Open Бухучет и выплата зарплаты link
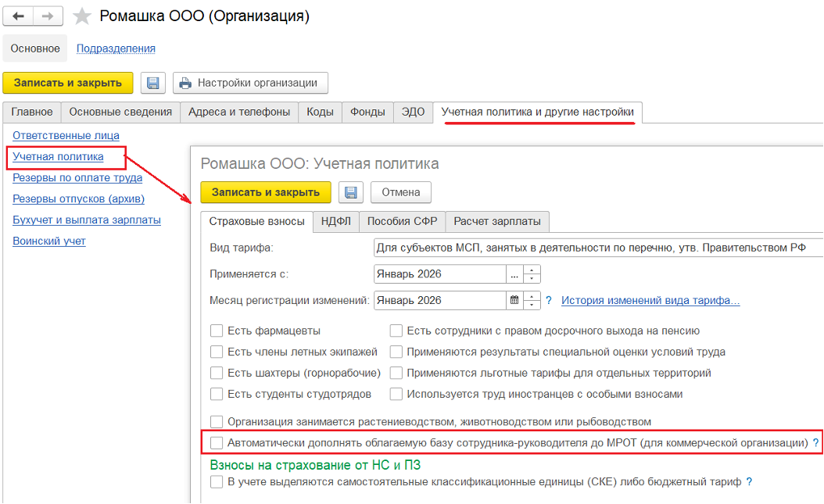The height and width of the screenshot is (504, 824). pyautogui.click(x=87, y=220)
